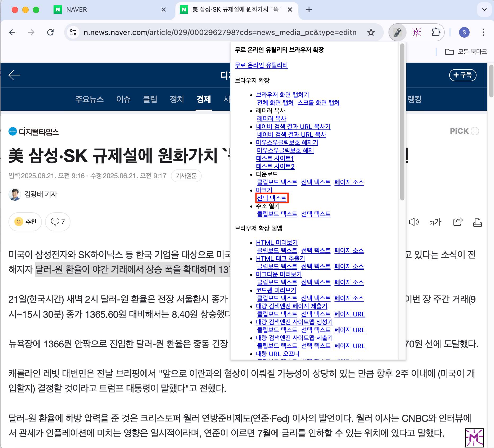494x448 pixels.
Task: Open the Chrome three-dot menu
Action: [483, 32]
